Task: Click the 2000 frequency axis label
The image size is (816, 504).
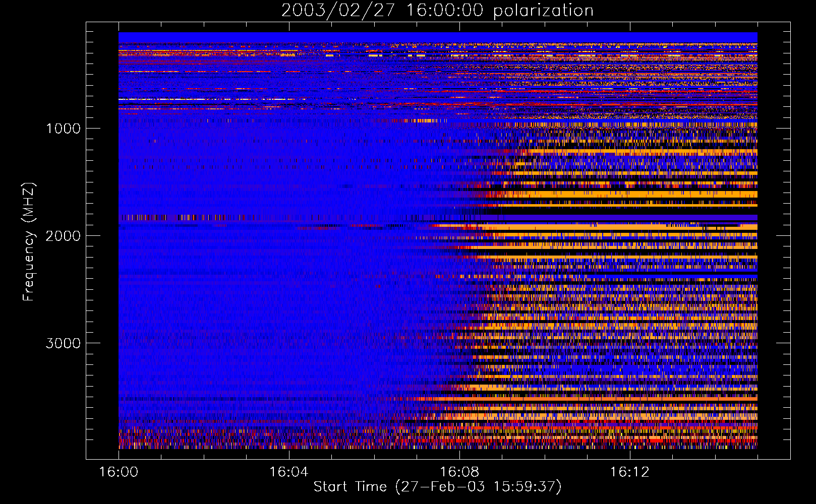Action: click(x=63, y=236)
